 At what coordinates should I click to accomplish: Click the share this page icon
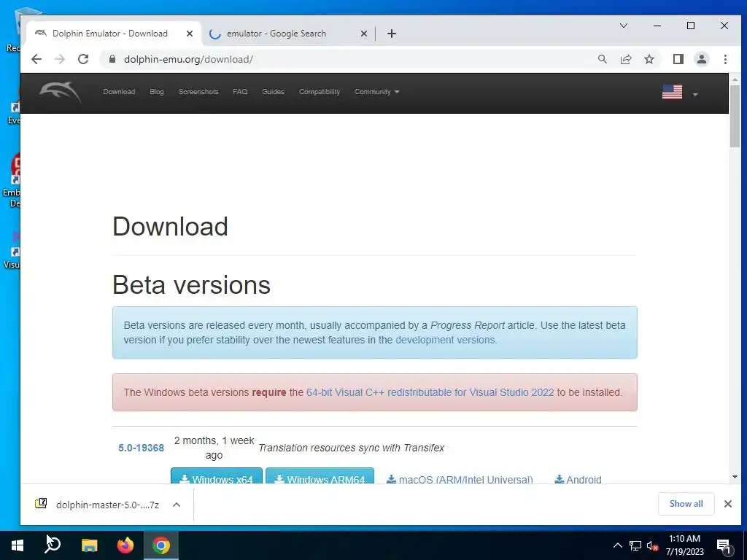pos(625,59)
